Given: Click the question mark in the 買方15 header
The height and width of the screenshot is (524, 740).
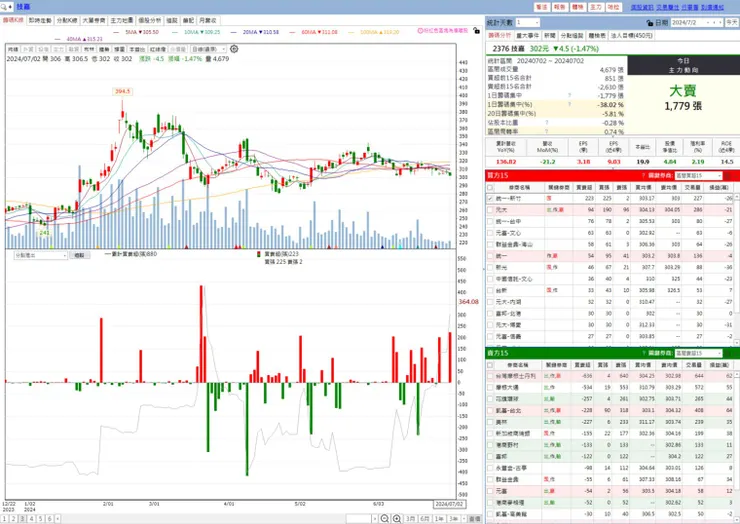Looking at the screenshot, I should coord(643,175).
